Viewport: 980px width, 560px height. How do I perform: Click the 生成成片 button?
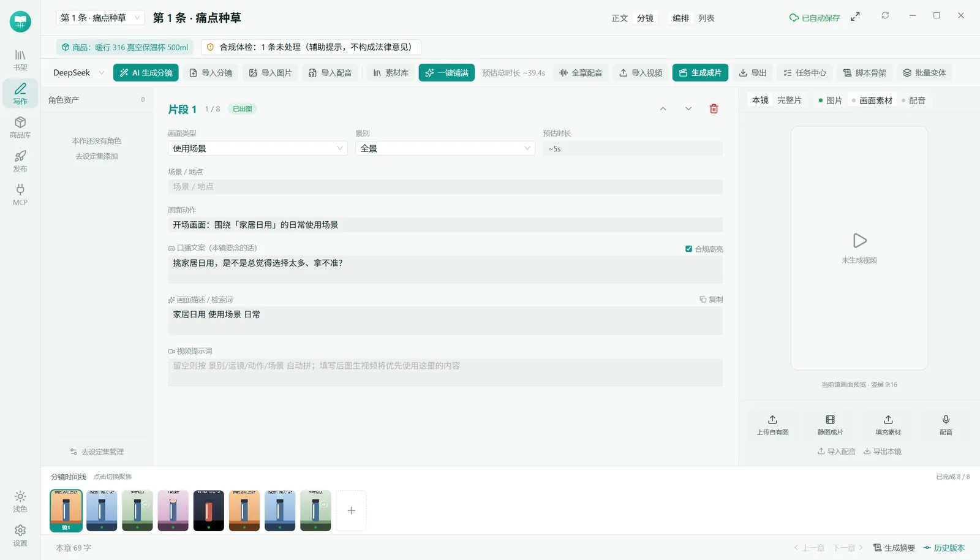700,73
